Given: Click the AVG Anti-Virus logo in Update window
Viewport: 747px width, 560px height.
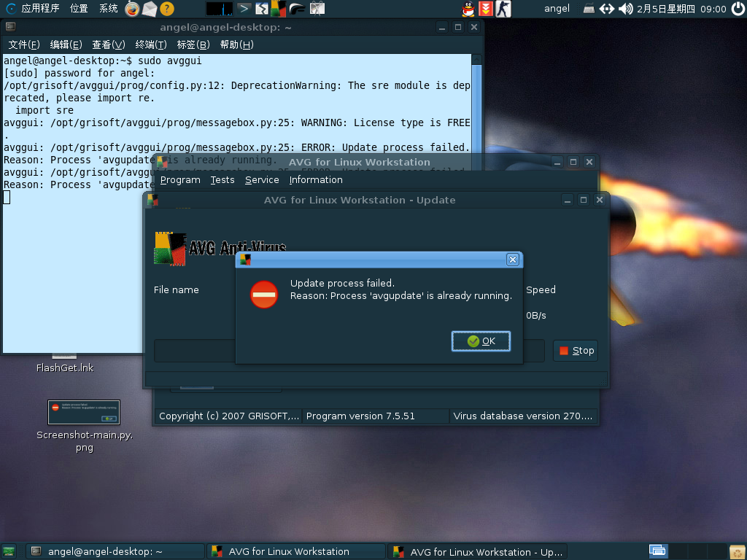Looking at the screenshot, I should click(x=220, y=248).
